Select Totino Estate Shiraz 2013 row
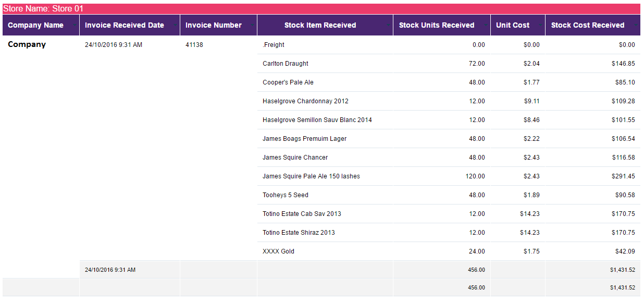This screenshot has height=301, width=644. pos(449,233)
